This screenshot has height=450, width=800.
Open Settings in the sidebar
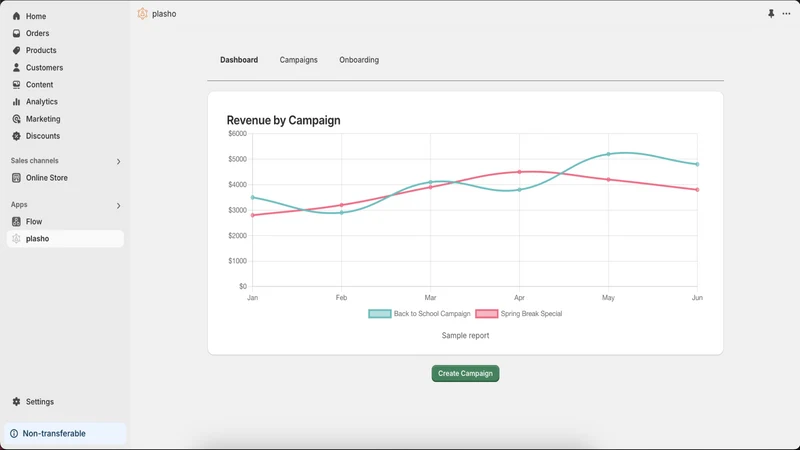40,402
